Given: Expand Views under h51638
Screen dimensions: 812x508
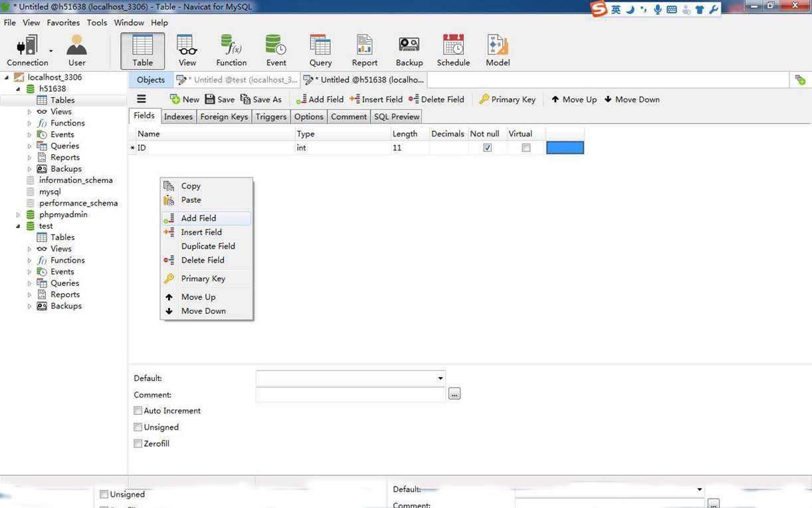Looking at the screenshot, I should pyautogui.click(x=29, y=112).
